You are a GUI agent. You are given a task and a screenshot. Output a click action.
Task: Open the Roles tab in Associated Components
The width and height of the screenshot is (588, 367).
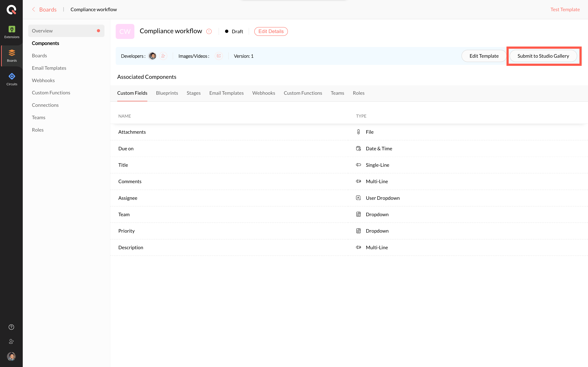click(358, 93)
